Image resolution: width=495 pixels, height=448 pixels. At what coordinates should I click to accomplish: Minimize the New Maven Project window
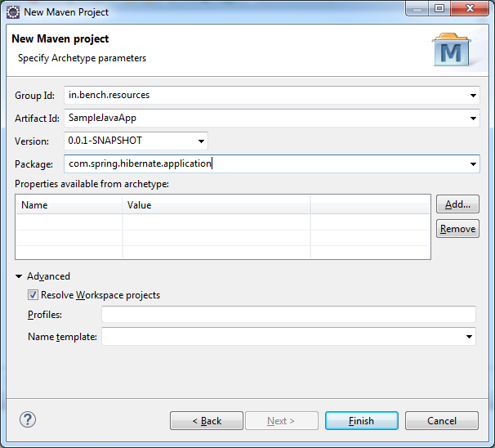(x=417, y=8)
